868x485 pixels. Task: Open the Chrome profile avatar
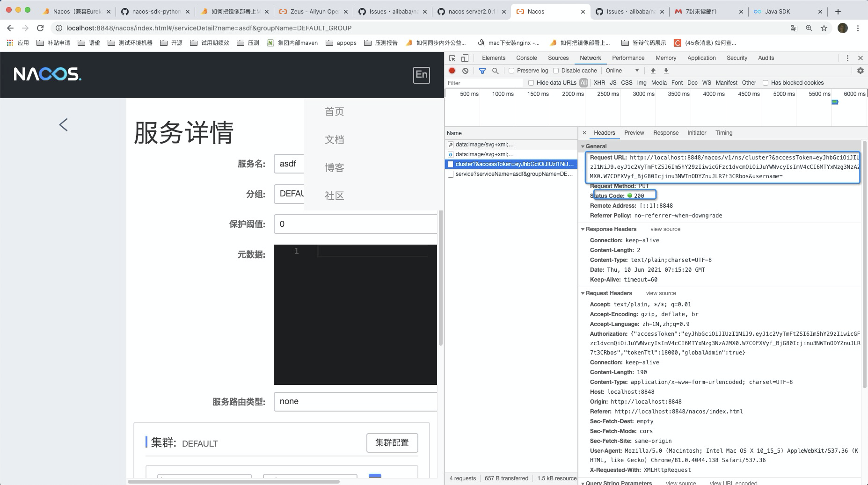tap(843, 28)
